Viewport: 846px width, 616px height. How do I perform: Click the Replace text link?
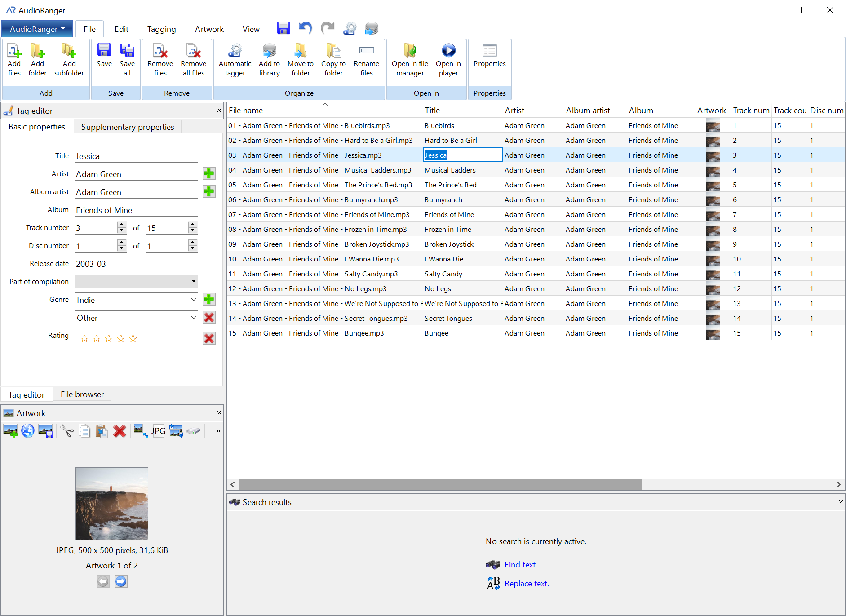(x=526, y=584)
